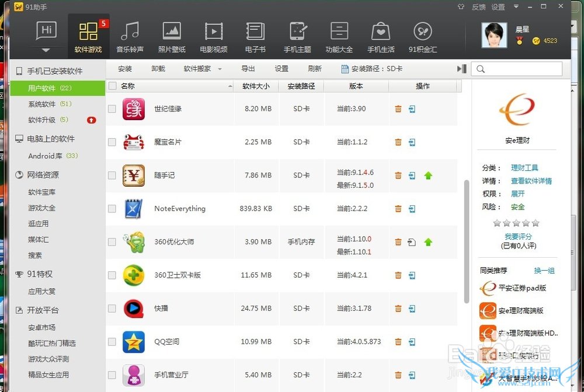This screenshot has height=392, width=584.
Task: Open the 功能大全 section
Action: coord(339,36)
